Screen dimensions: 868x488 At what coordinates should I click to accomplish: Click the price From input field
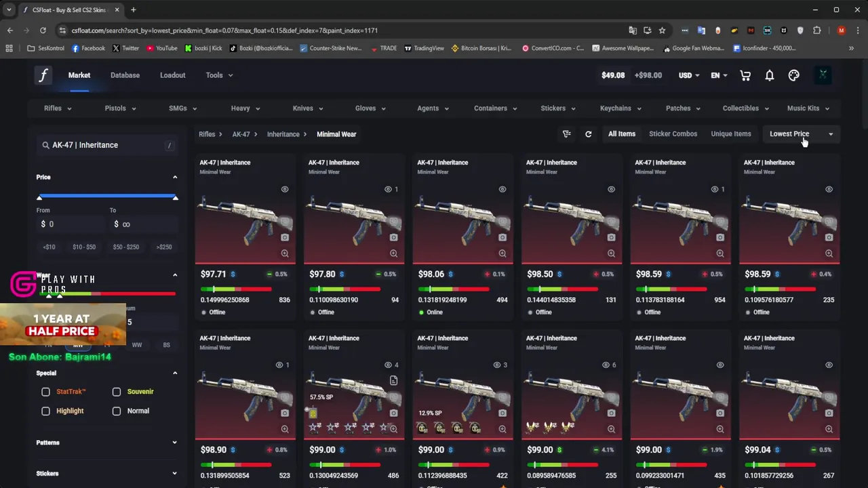[x=71, y=224]
